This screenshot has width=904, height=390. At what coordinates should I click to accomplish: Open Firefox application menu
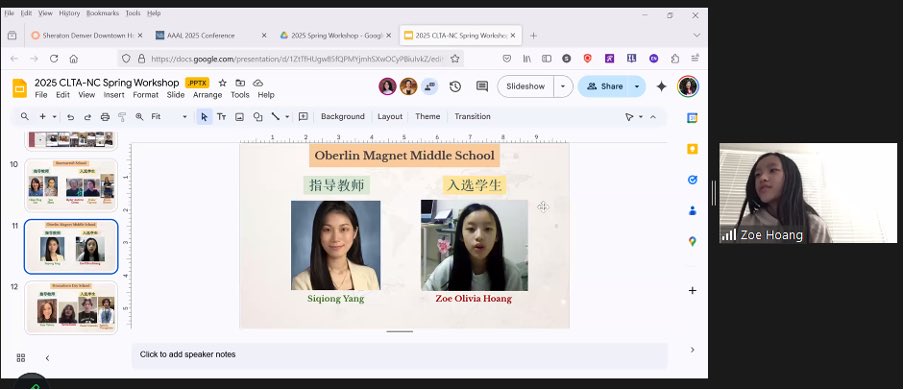tap(695, 59)
